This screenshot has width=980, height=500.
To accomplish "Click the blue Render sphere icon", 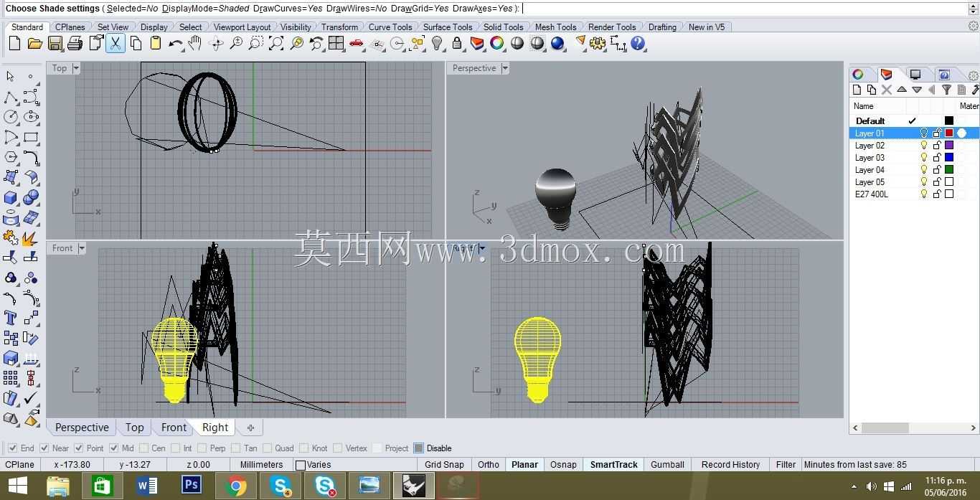I will pos(557,44).
